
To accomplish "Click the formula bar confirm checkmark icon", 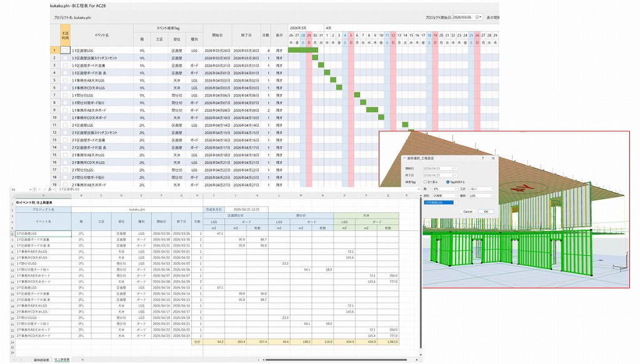I will (x=44, y=190).
